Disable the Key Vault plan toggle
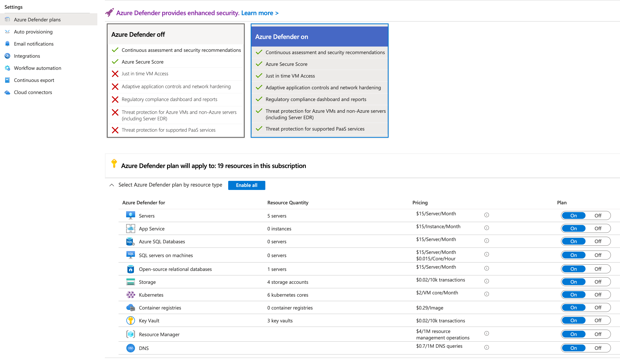This screenshot has height=364, width=620. click(598, 320)
